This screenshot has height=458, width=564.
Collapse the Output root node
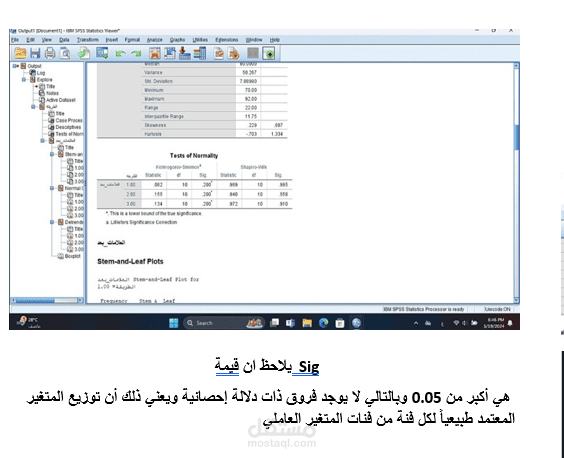coord(15,66)
